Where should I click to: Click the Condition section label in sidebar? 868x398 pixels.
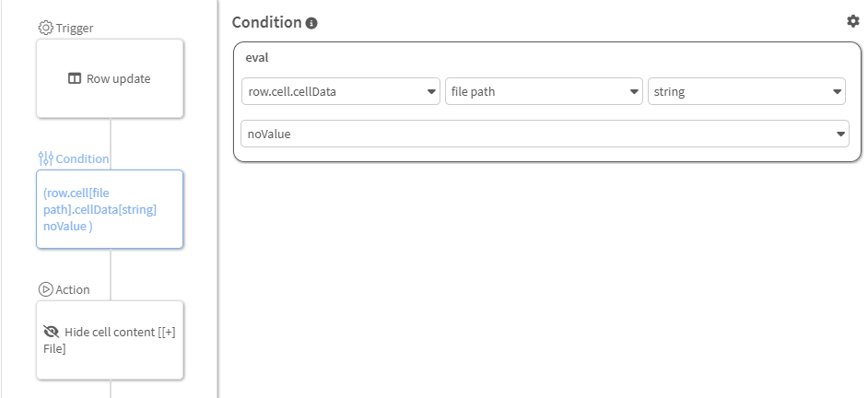click(x=82, y=158)
